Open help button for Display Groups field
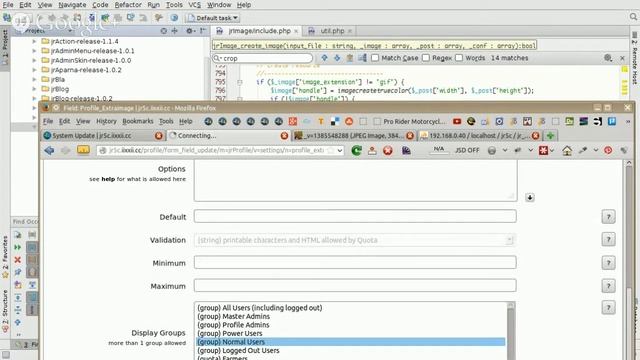The height and width of the screenshot is (360, 640). pyautogui.click(x=608, y=307)
